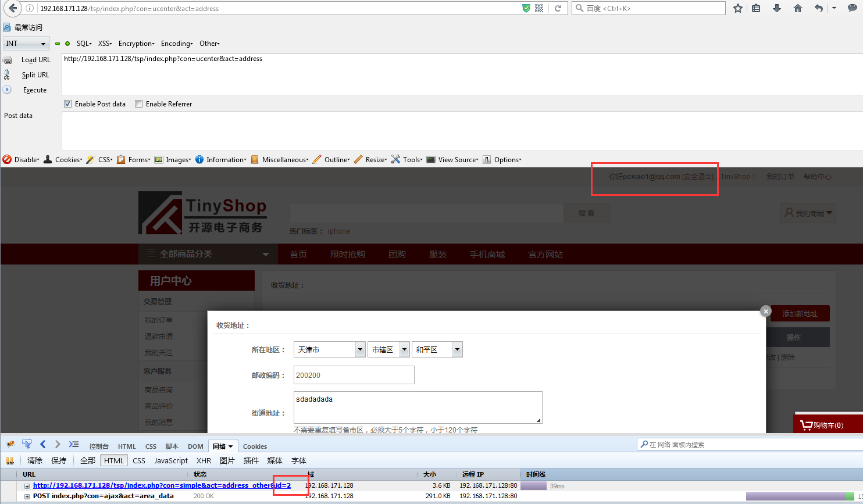863x504 pixels.
Task: Open downloads with the down arrow icon
Action: tap(777, 8)
